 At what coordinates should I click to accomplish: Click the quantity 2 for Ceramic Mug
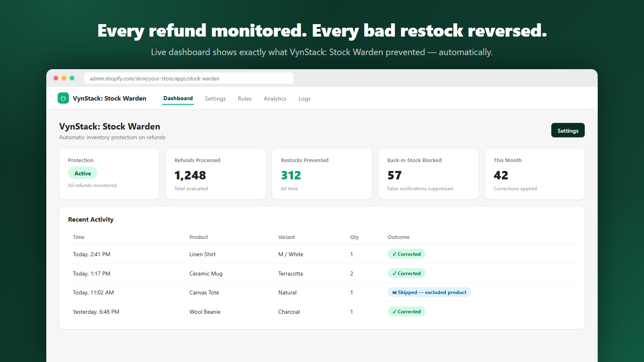[351, 274]
